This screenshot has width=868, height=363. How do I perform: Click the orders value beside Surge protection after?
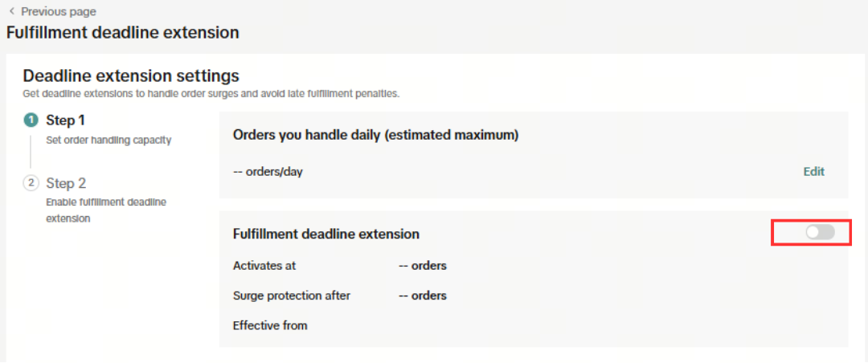click(x=423, y=296)
